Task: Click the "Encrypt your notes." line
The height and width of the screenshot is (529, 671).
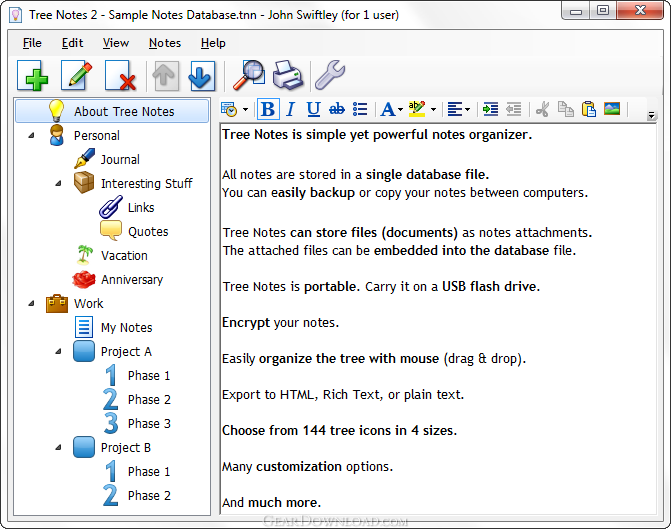Action: (280, 322)
